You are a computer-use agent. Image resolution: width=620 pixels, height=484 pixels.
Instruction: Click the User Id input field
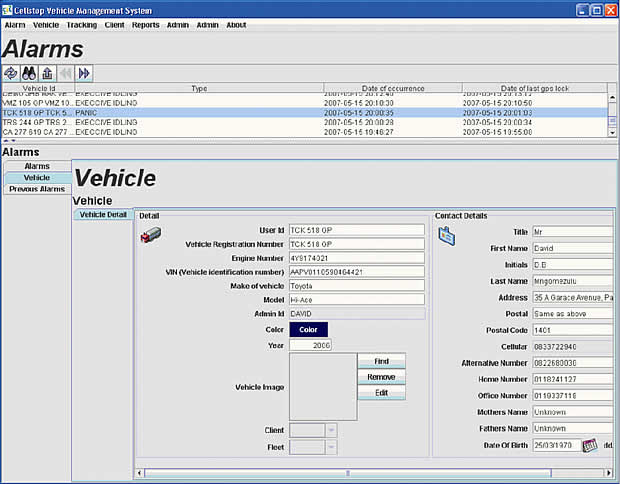click(357, 230)
